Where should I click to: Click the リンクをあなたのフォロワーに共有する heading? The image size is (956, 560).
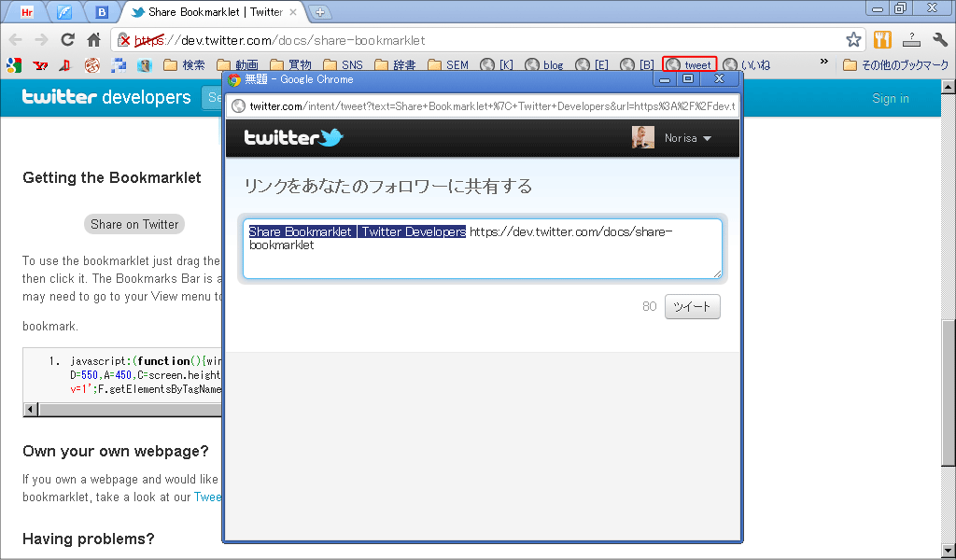tap(387, 187)
